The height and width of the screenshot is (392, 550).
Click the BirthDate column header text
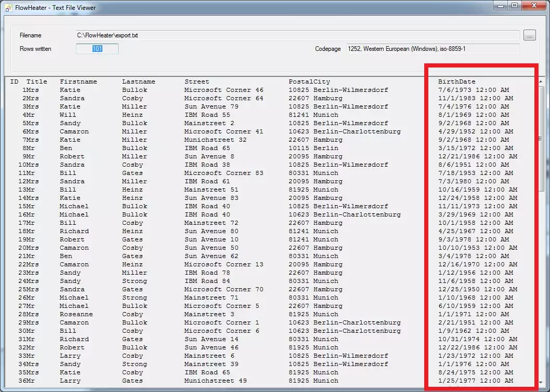click(456, 82)
